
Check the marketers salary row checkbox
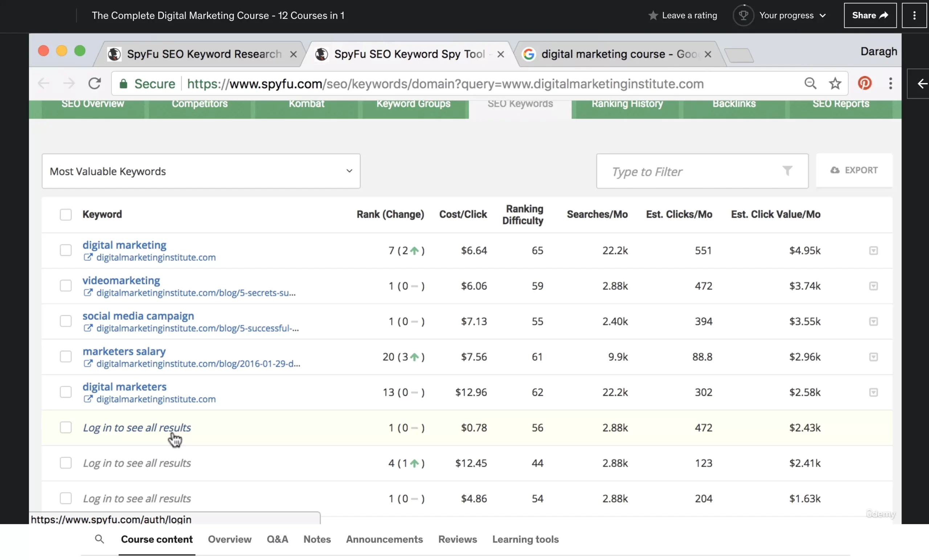tap(66, 357)
